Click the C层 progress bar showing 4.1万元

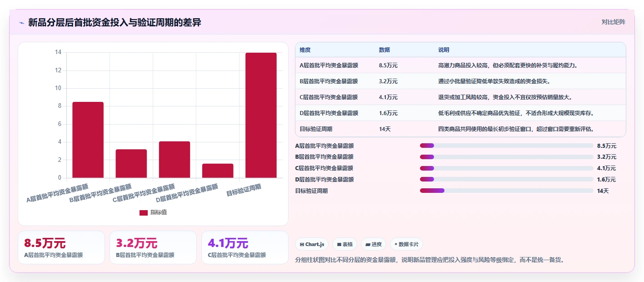point(507,168)
